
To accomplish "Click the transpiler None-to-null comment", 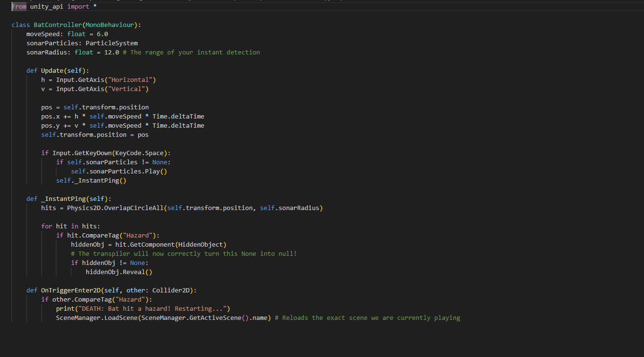I will (x=184, y=253).
